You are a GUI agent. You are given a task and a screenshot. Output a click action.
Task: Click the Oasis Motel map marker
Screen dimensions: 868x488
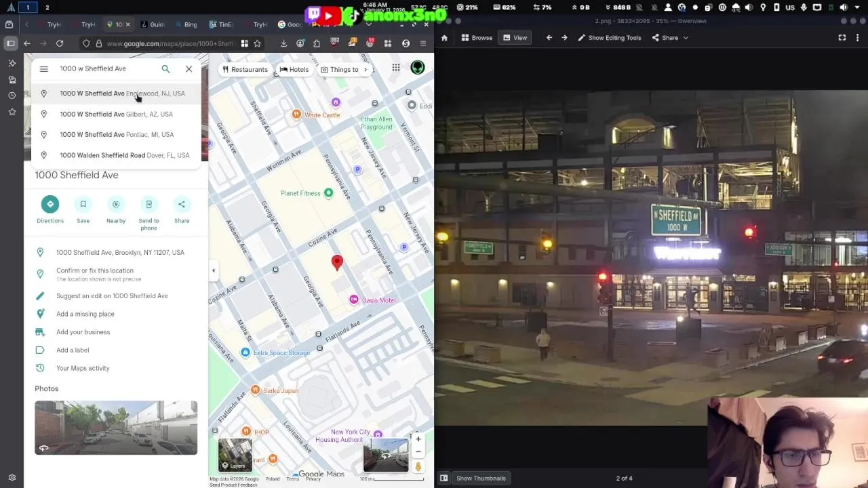353,300
